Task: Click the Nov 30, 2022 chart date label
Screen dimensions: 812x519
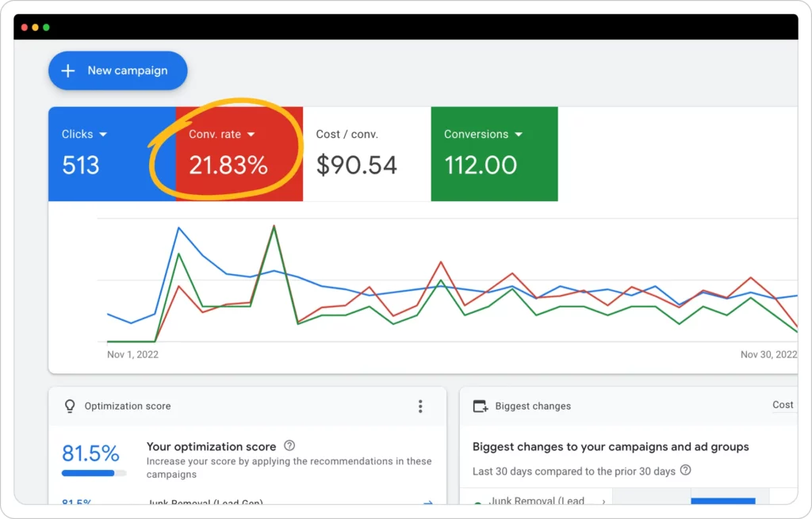Action: (x=768, y=354)
